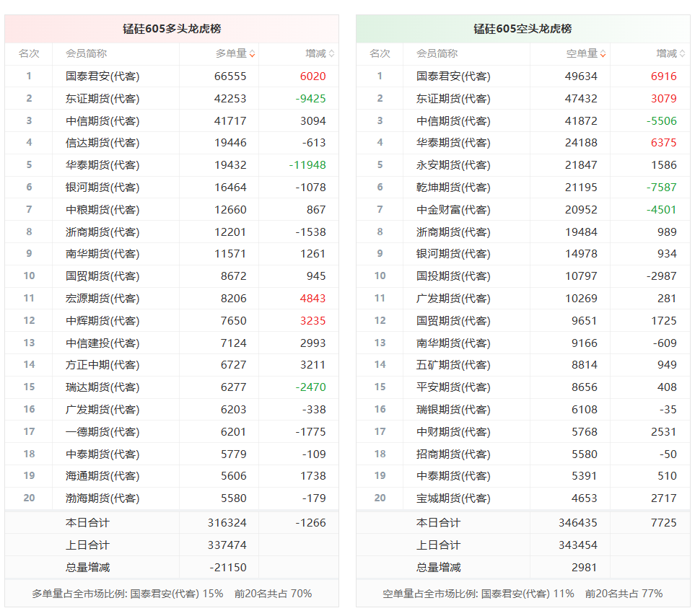The height and width of the screenshot is (616, 695).
Task: Select 浙商期货(代客) in short table
Action: tap(453, 232)
